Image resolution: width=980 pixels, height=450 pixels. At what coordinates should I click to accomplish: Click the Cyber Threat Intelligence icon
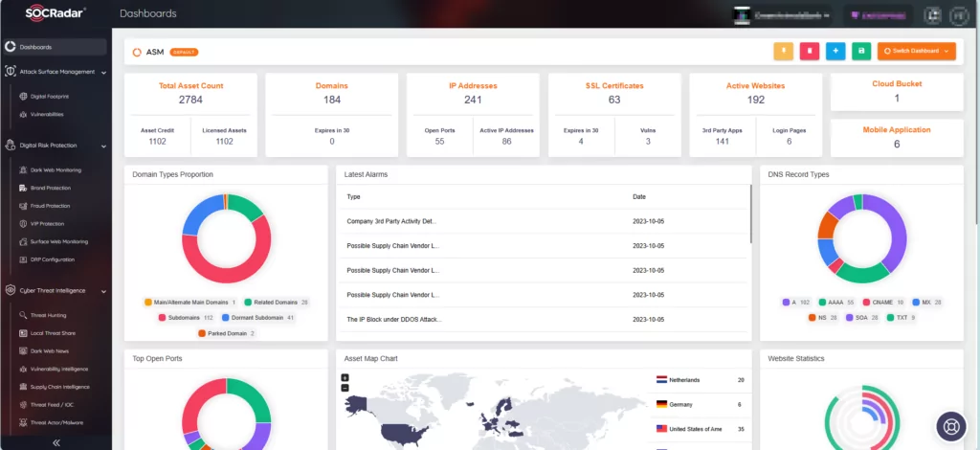coord(10,291)
